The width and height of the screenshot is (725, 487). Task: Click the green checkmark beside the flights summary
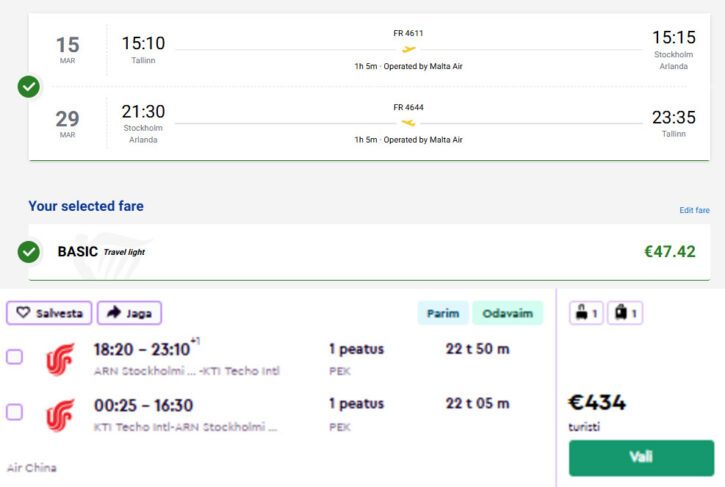[29, 87]
